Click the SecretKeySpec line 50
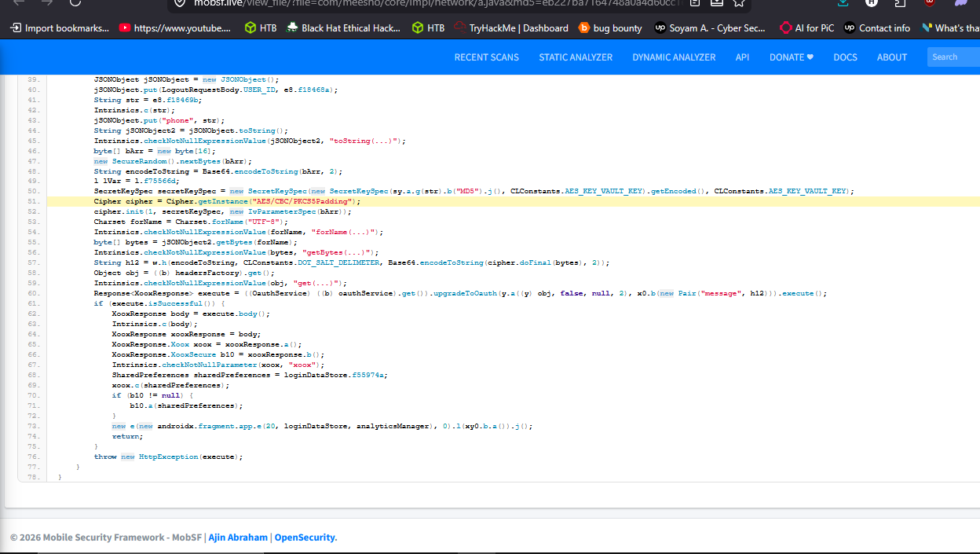Screen dimensions: 980x554 [x=474, y=191]
